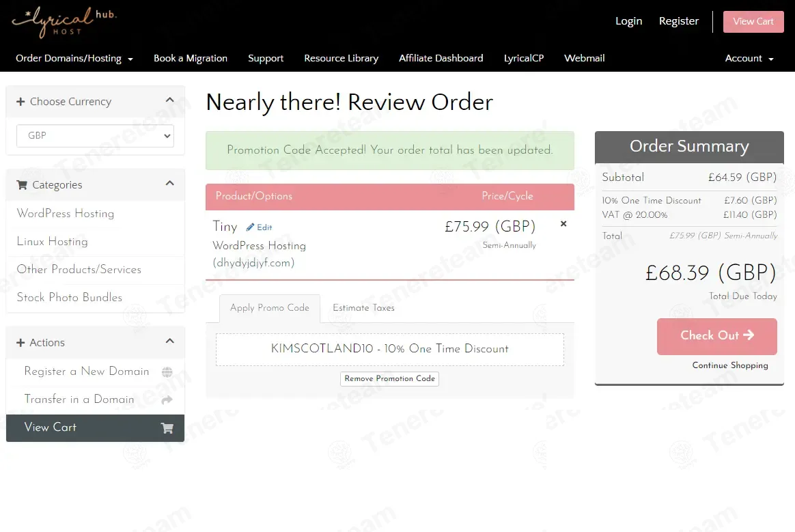This screenshot has height=532, width=795.
Task: Remove the Tiny product with the X icon
Action: tap(563, 223)
